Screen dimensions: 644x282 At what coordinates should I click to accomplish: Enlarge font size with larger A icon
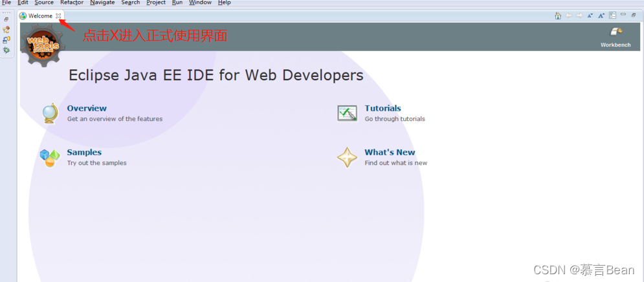601,16
